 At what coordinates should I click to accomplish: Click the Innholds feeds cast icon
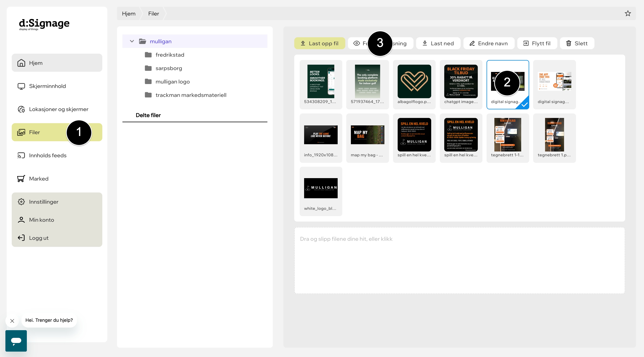pyautogui.click(x=21, y=156)
